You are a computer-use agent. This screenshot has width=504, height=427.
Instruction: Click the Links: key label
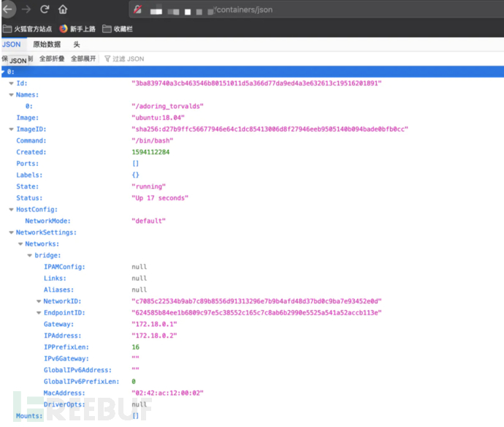coord(55,279)
